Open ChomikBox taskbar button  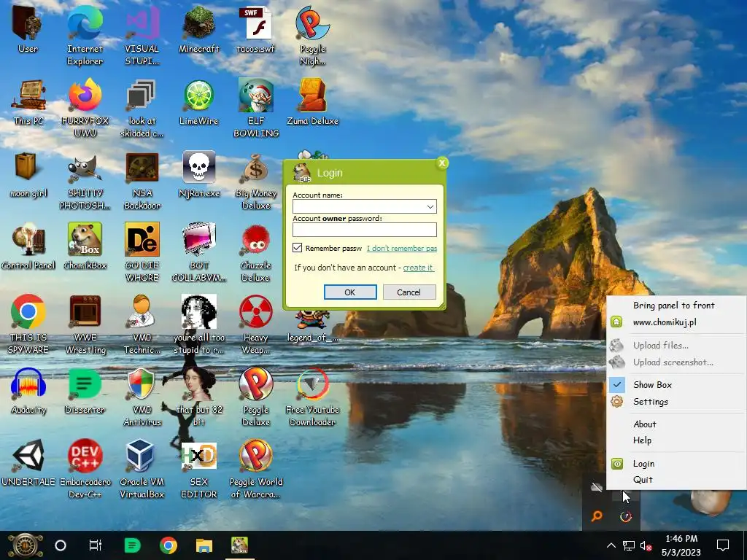click(x=239, y=545)
